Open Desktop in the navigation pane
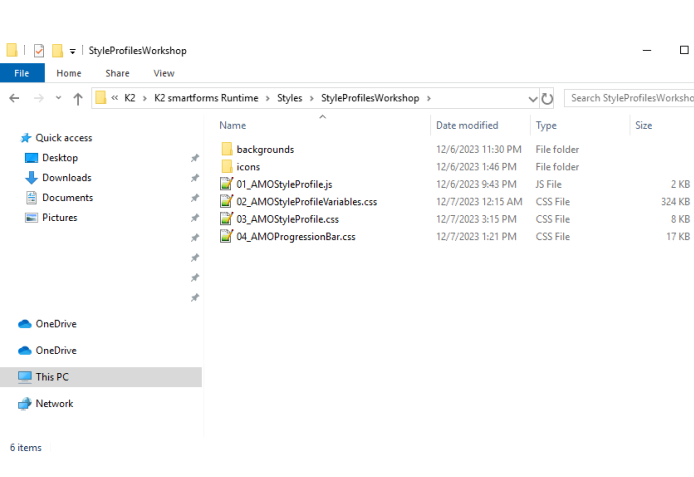 60,158
